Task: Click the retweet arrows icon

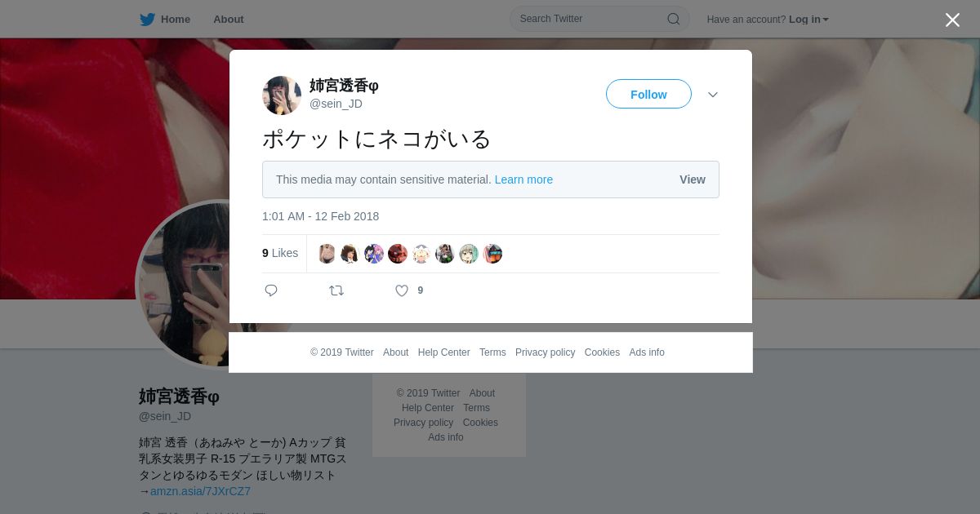Action: coord(336,290)
